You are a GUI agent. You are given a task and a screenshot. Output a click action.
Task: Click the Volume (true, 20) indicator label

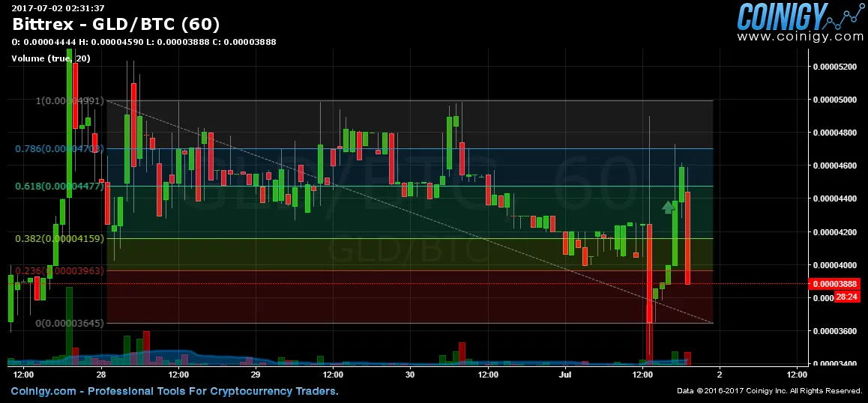[x=51, y=58]
